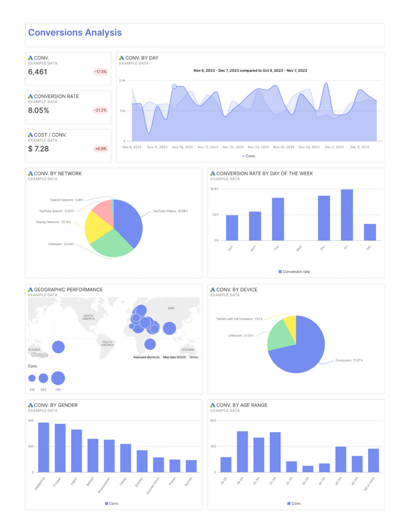Click the Entirety bar in gender chart
The height and width of the screenshot is (532, 410).
[x=142, y=461]
